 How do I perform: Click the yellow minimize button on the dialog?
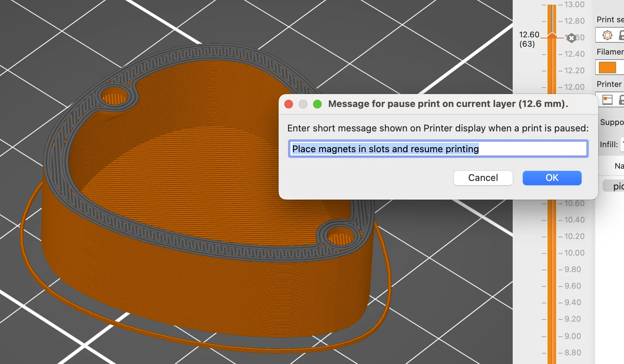(303, 104)
